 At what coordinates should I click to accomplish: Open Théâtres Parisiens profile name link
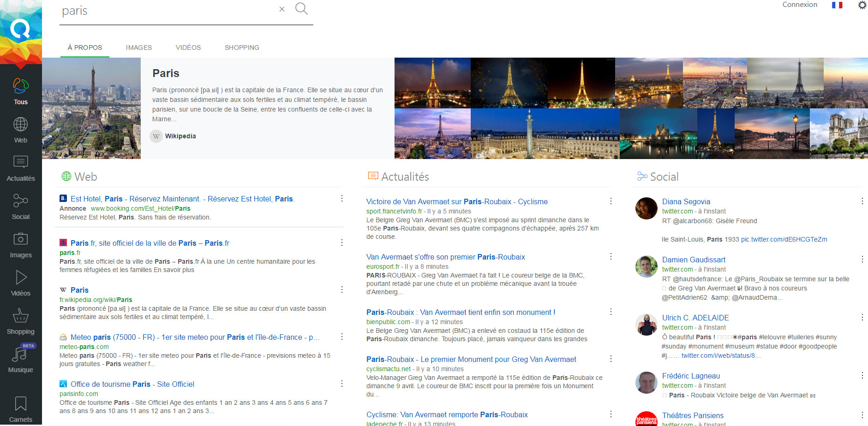tap(693, 415)
